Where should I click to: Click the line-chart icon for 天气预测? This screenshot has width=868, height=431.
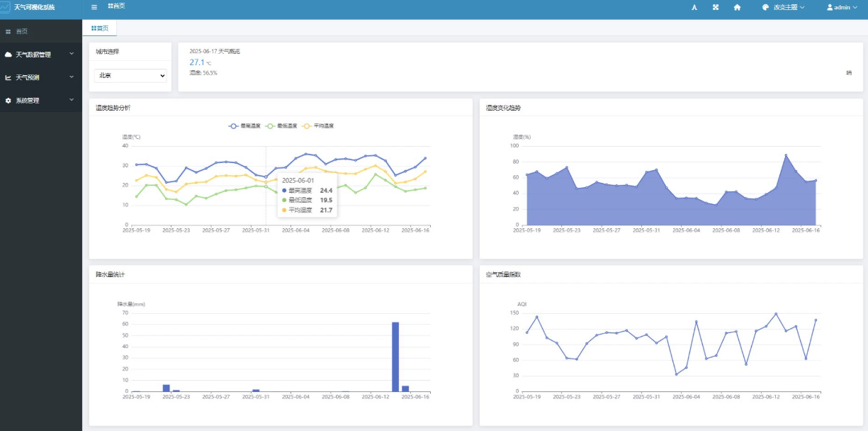9,77
